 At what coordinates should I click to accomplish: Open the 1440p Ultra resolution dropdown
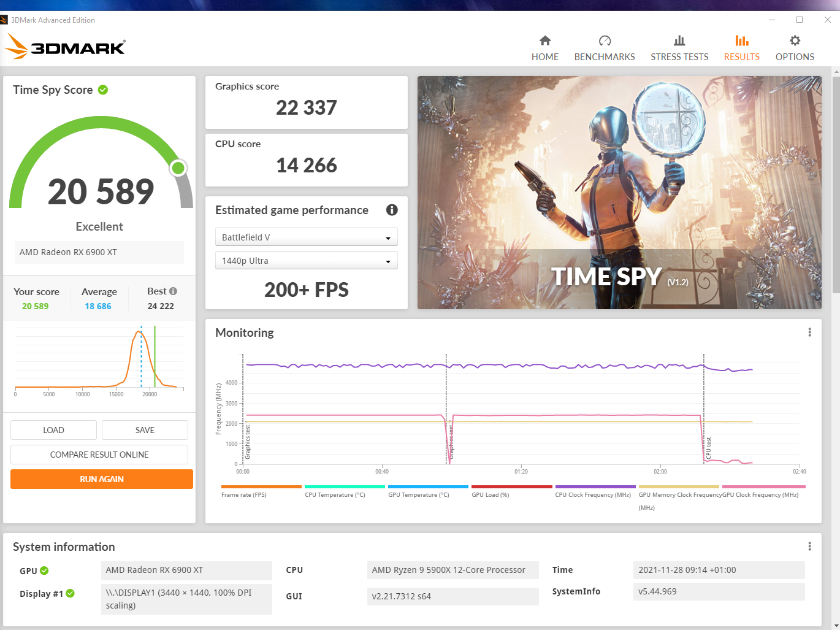tap(307, 260)
